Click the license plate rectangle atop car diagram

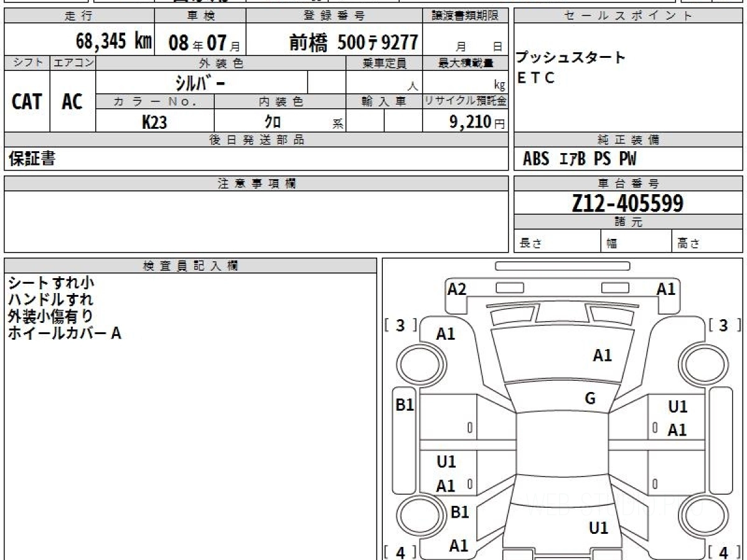coord(562,266)
